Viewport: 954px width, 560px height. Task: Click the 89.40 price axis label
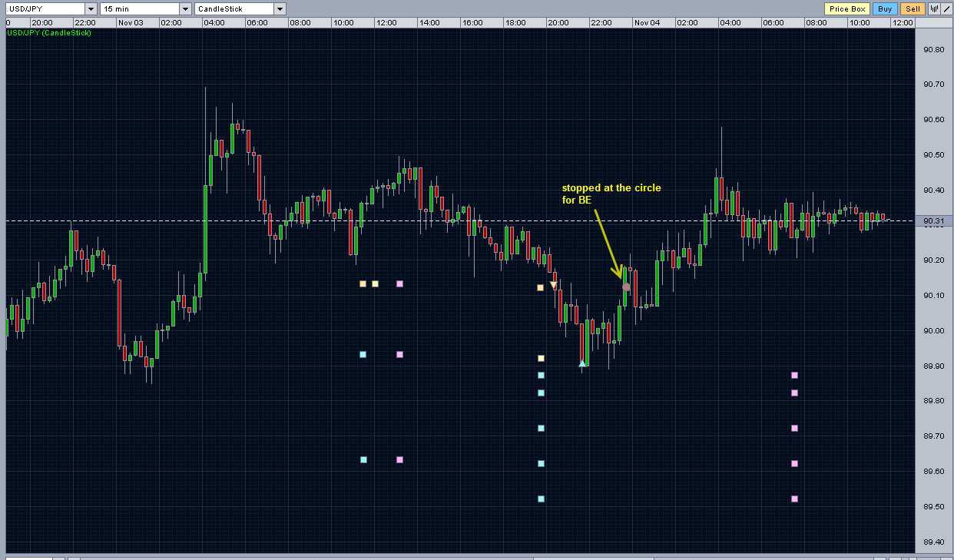(x=933, y=542)
